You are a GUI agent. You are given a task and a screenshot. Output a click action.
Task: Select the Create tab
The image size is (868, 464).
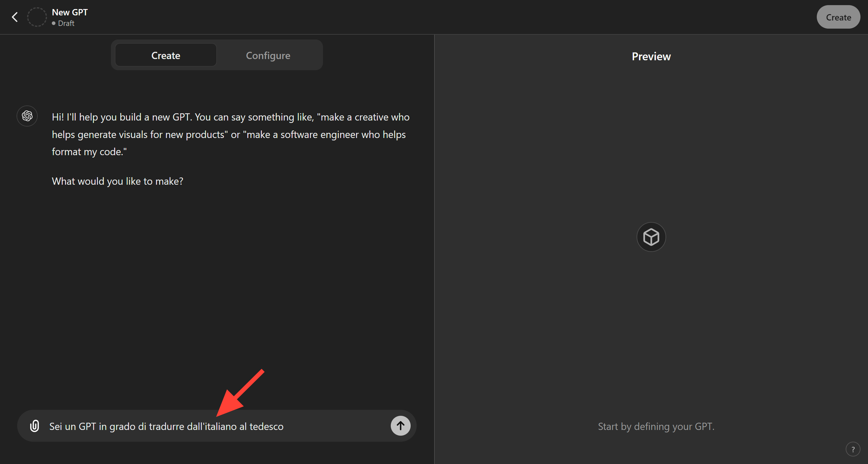tap(165, 55)
